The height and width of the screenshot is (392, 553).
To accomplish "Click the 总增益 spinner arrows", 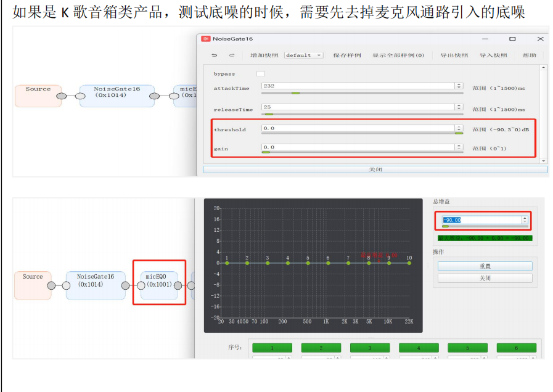I will tap(525, 220).
